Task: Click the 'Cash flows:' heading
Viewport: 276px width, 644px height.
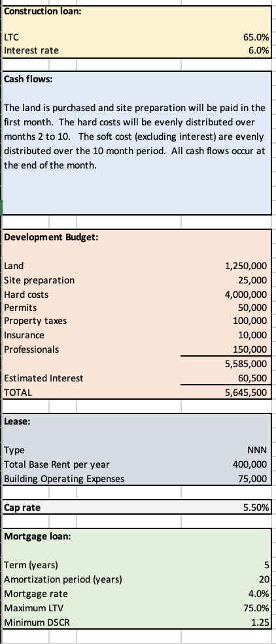Action: click(x=28, y=79)
